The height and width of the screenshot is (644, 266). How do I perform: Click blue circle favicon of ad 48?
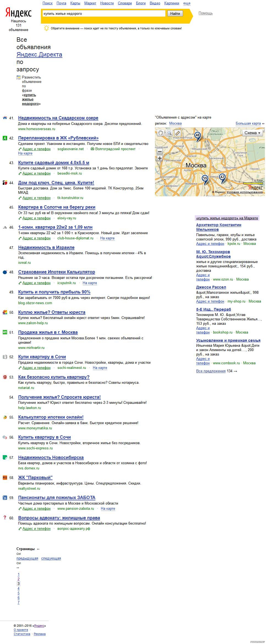[x=5, y=272]
